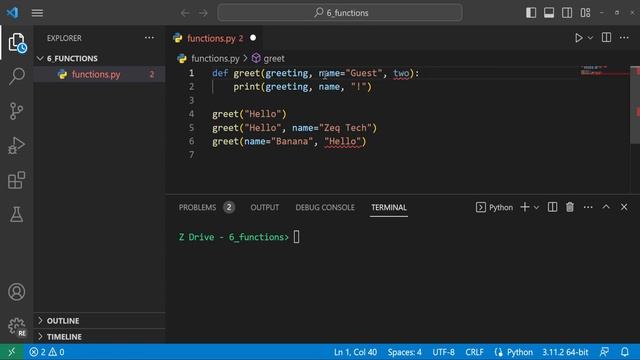Click the greet symbol in the breadcrumb

coord(274,58)
